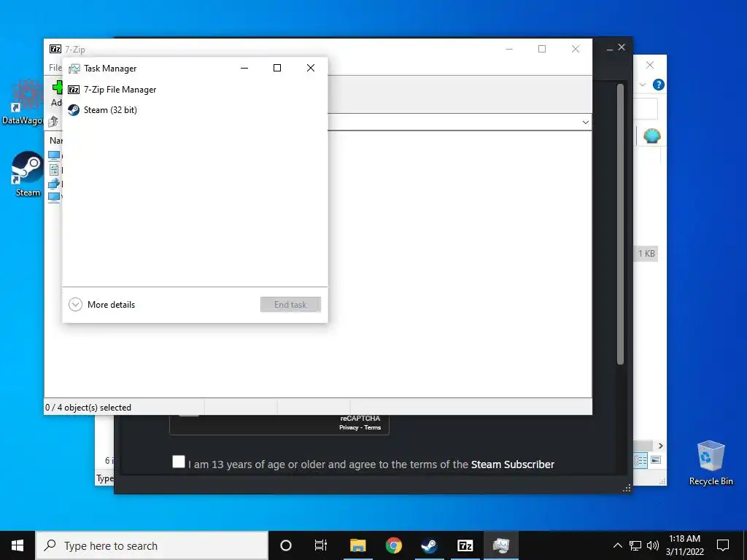Open the File menu in 7-Zip

[55, 68]
